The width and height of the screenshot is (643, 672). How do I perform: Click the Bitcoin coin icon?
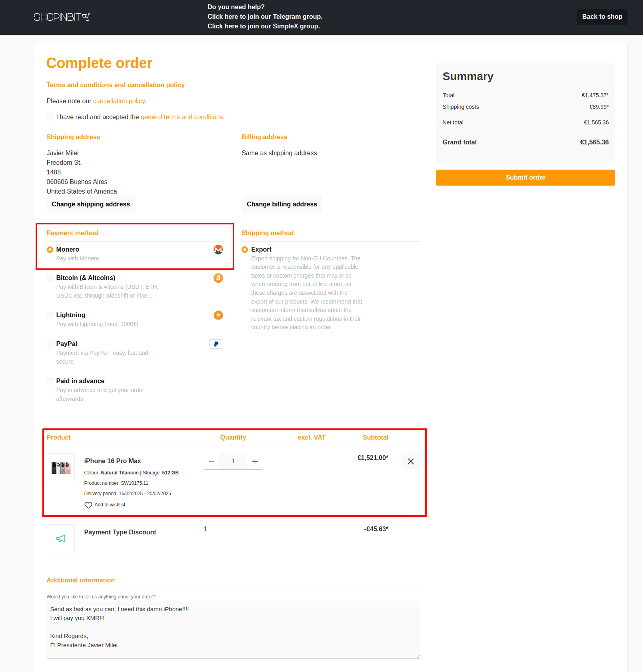point(218,278)
